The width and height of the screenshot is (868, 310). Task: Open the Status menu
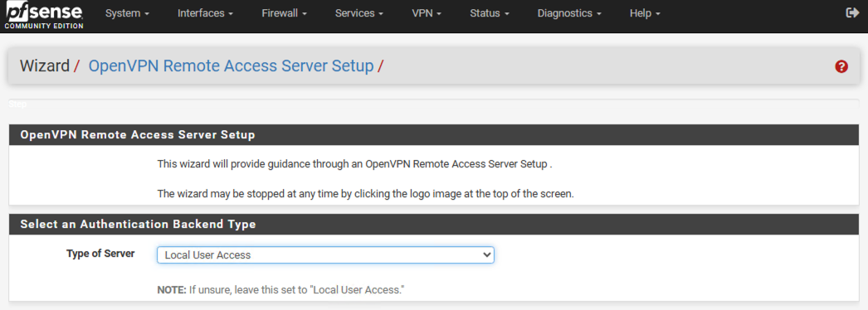pos(490,13)
